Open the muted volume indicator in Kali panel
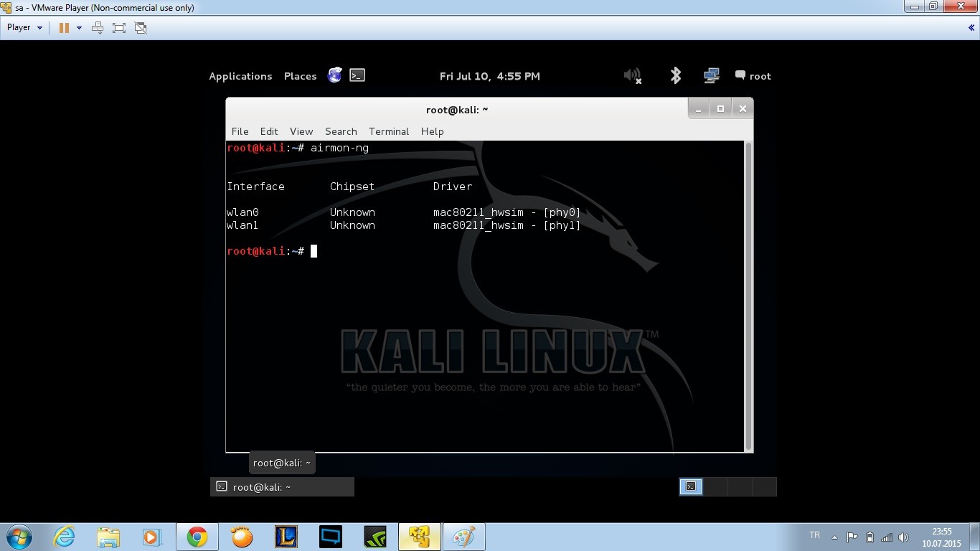 click(x=632, y=75)
